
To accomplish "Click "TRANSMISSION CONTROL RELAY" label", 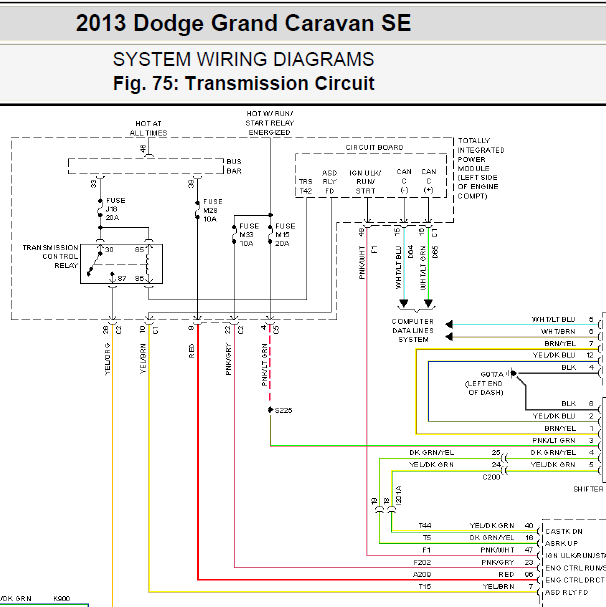I will click(50, 256).
